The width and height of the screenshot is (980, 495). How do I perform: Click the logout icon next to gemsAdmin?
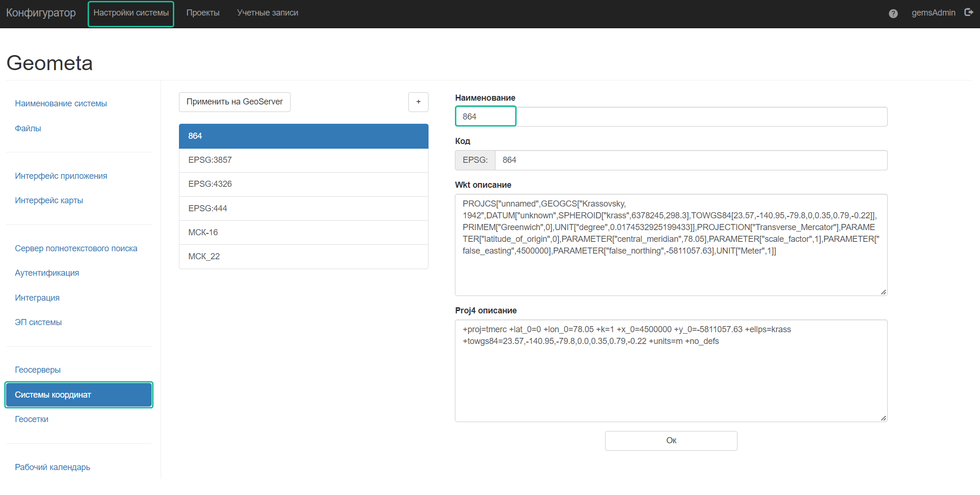[x=968, y=13]
